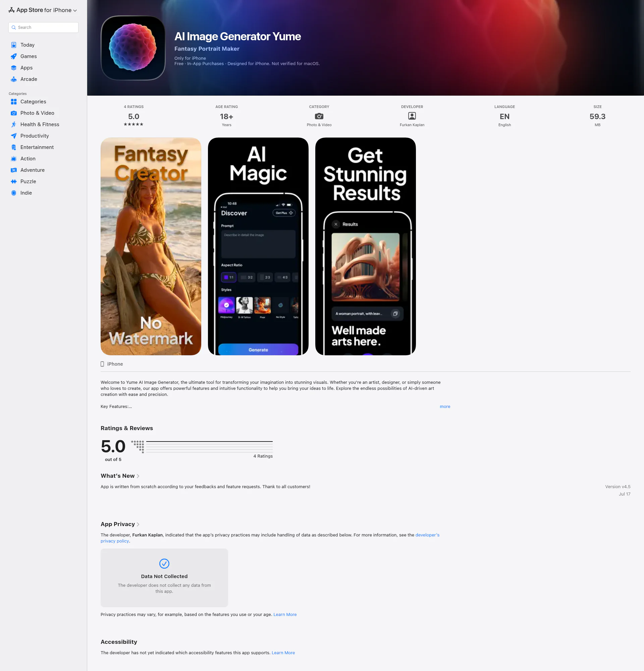Click the EN English language value
The image size is (644, 671).
pos(504,116)
